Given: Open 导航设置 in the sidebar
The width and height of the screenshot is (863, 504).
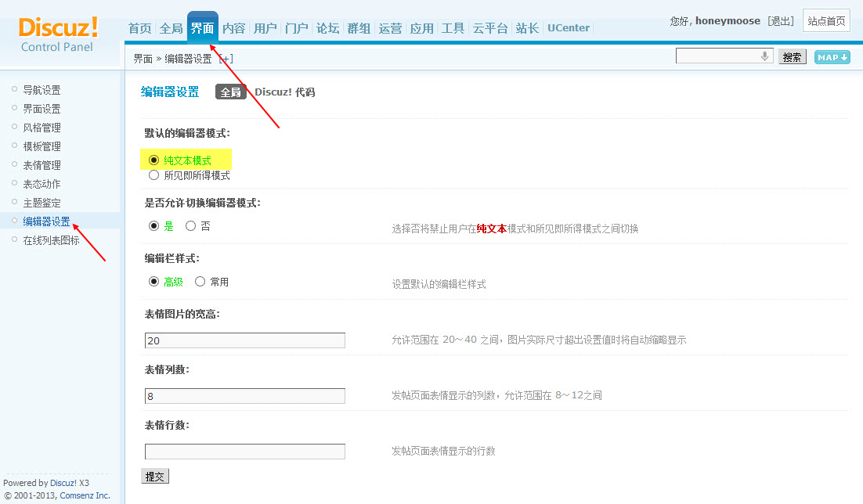Looking at the screenshot, I should click(x=42, y=90).
